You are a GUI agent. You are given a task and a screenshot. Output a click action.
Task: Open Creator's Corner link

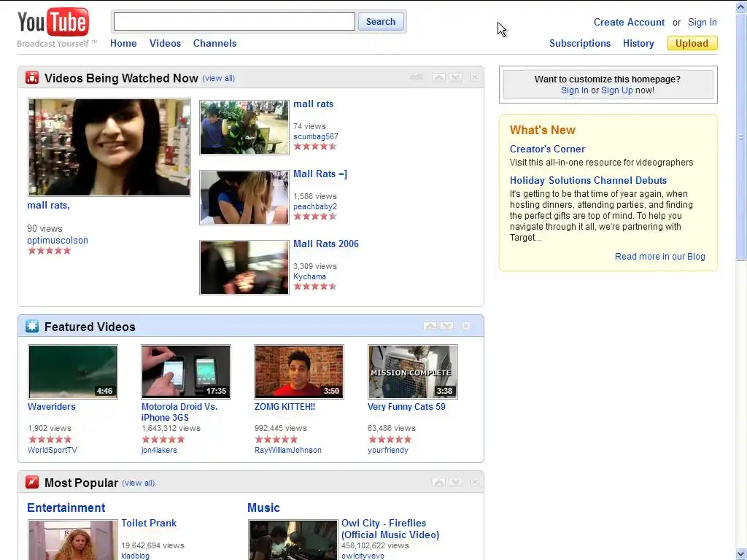point(547,149)
